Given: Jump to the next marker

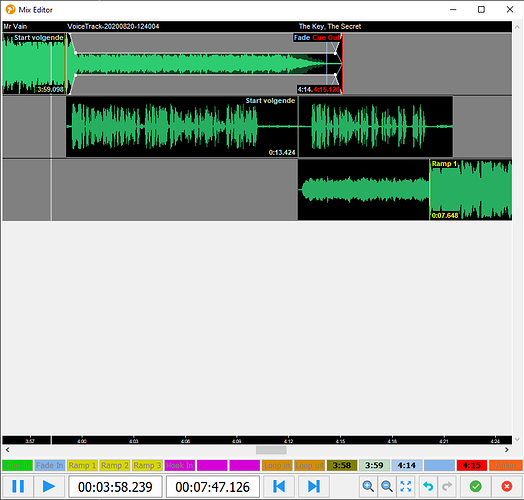Looking at the screenshot, I should click(313, 486).
